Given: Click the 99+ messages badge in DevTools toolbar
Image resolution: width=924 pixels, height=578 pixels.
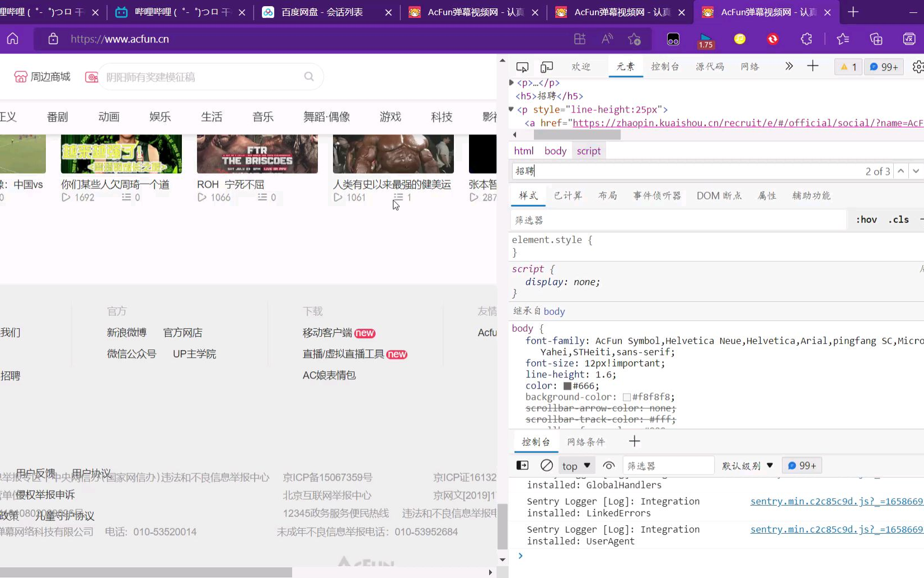Looking at the screenshot, I should [884, 67].
